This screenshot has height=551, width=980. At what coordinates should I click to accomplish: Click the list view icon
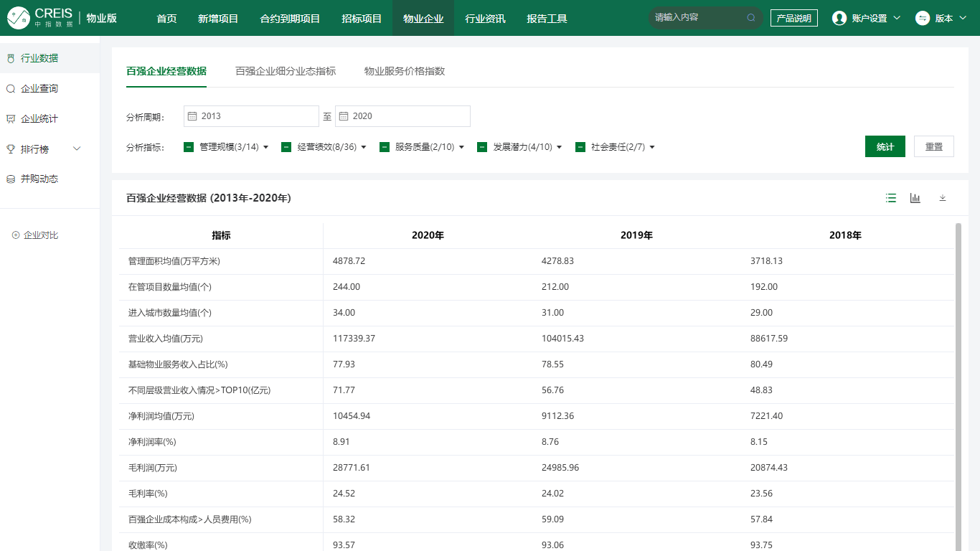(x=891, y=198)
